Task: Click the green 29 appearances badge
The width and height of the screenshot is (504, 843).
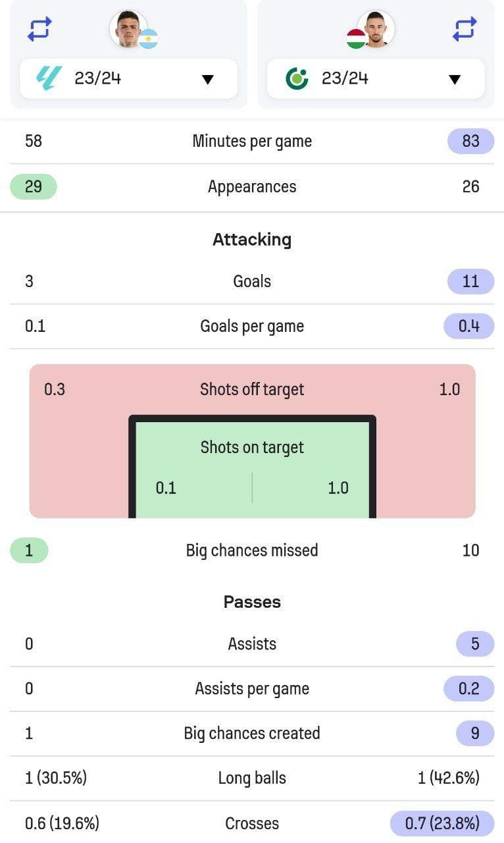Action: coord(34,186)
